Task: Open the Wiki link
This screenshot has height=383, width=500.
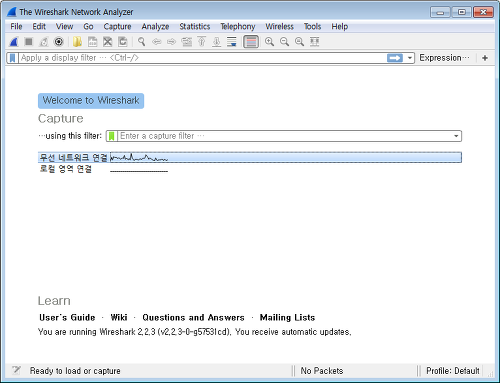Action: 119,318
